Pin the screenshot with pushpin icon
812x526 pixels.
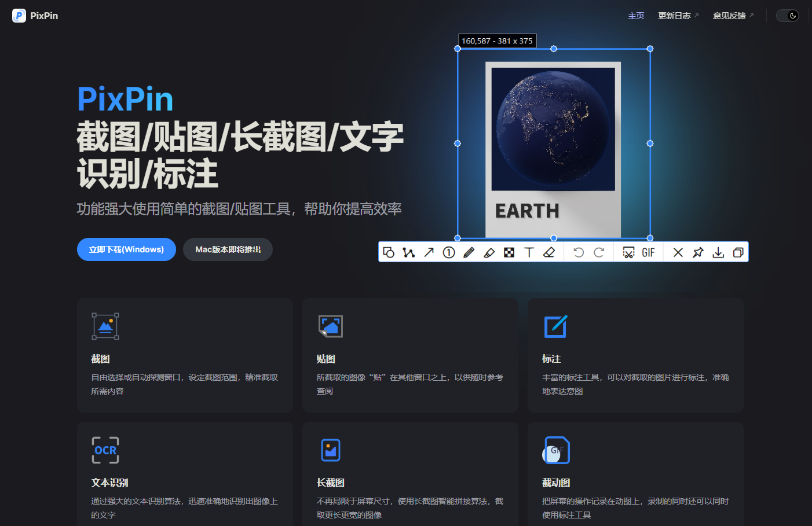click(698, 252)
